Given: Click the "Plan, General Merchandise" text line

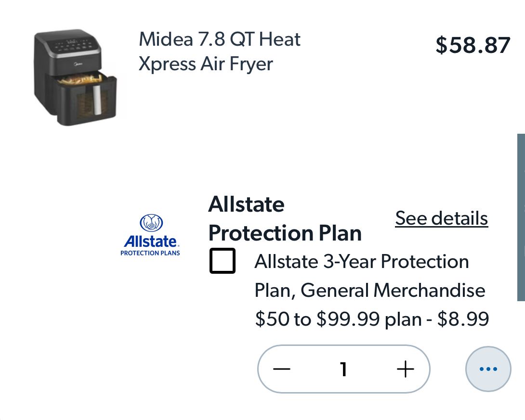Looking at the screenshot, I should click(369, 290).
